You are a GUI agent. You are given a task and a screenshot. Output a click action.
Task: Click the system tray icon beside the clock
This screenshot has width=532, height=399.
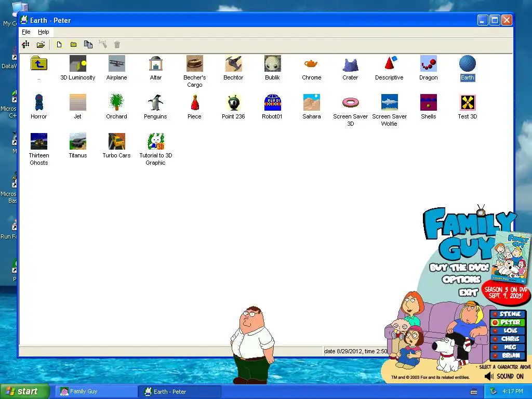click(x=494, y=391)
